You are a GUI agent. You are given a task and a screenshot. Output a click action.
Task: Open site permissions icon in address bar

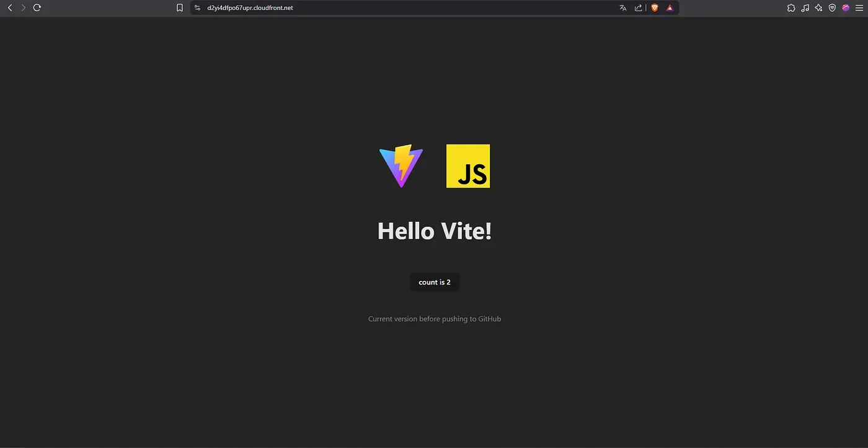197,7
